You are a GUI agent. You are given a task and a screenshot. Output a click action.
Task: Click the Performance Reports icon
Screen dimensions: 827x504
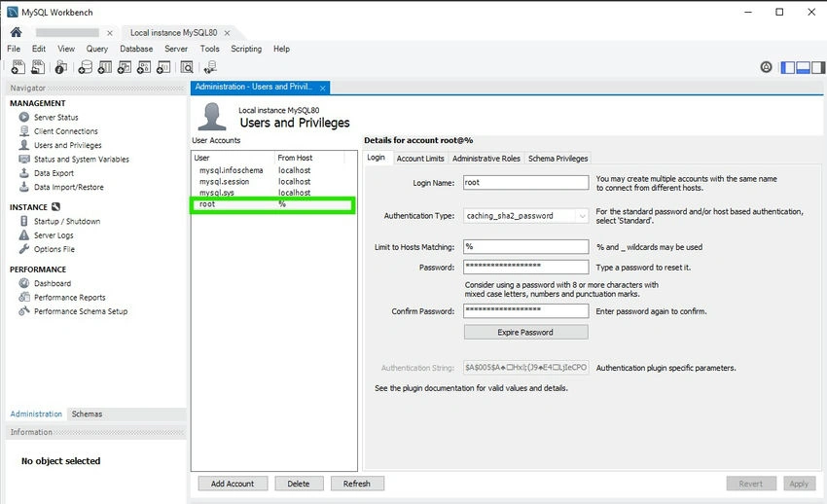click(x=24, y=297)
